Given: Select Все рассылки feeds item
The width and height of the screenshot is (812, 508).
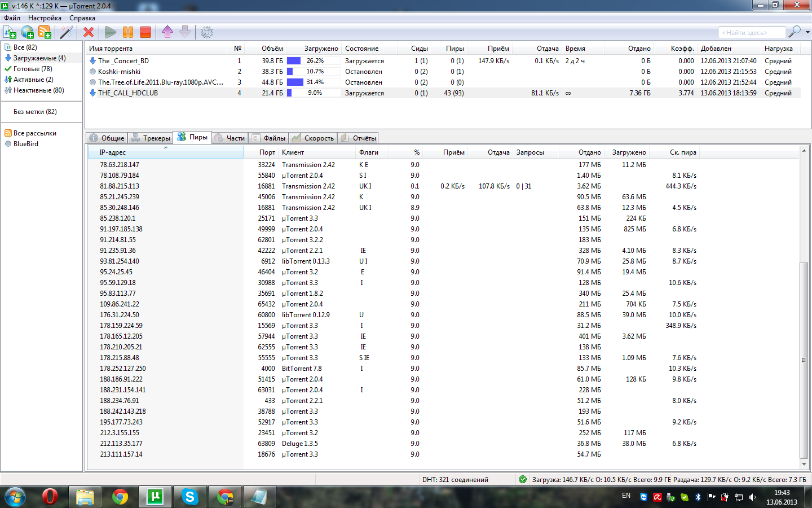Looking at the screenshot, I should coord(34,133).
